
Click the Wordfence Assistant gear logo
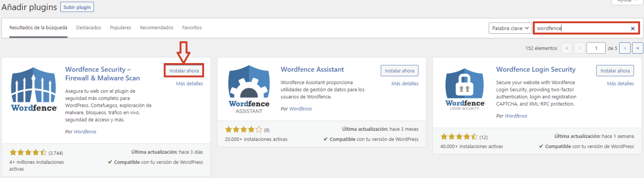pos(249,89)
